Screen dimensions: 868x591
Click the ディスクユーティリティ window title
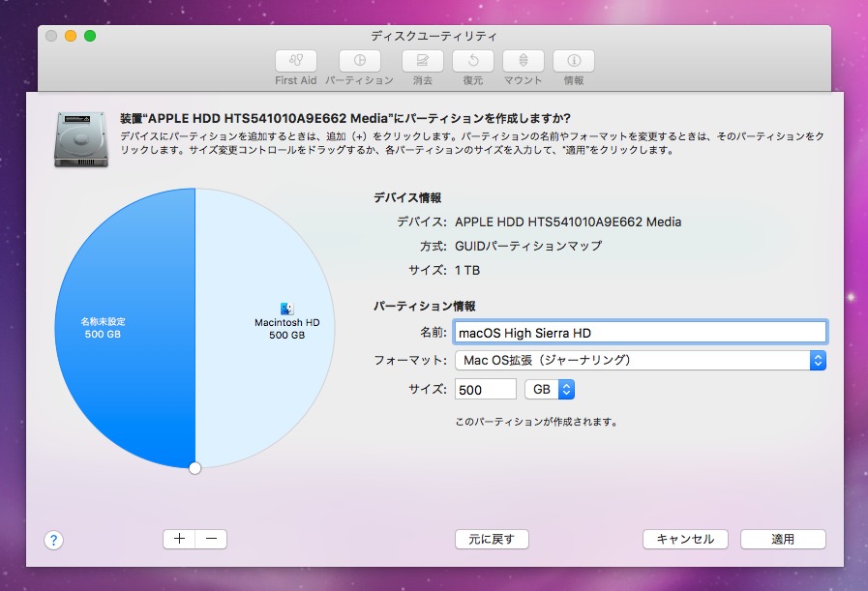434,36
